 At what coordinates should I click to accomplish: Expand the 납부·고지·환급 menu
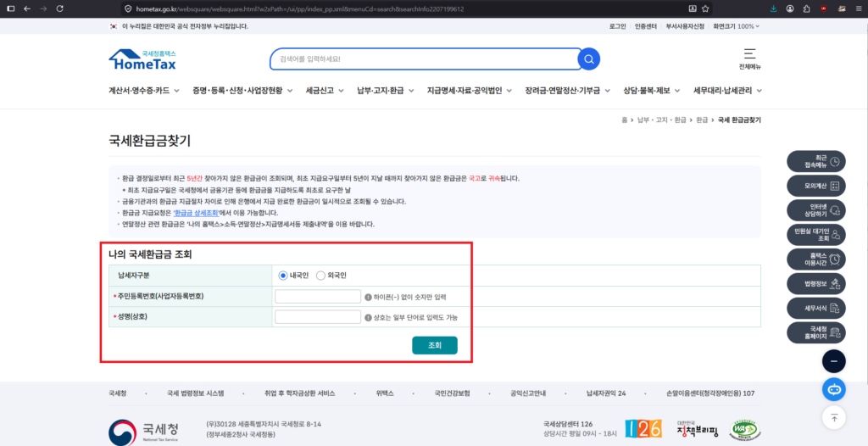pyautogui.click(x=385, y=91)
